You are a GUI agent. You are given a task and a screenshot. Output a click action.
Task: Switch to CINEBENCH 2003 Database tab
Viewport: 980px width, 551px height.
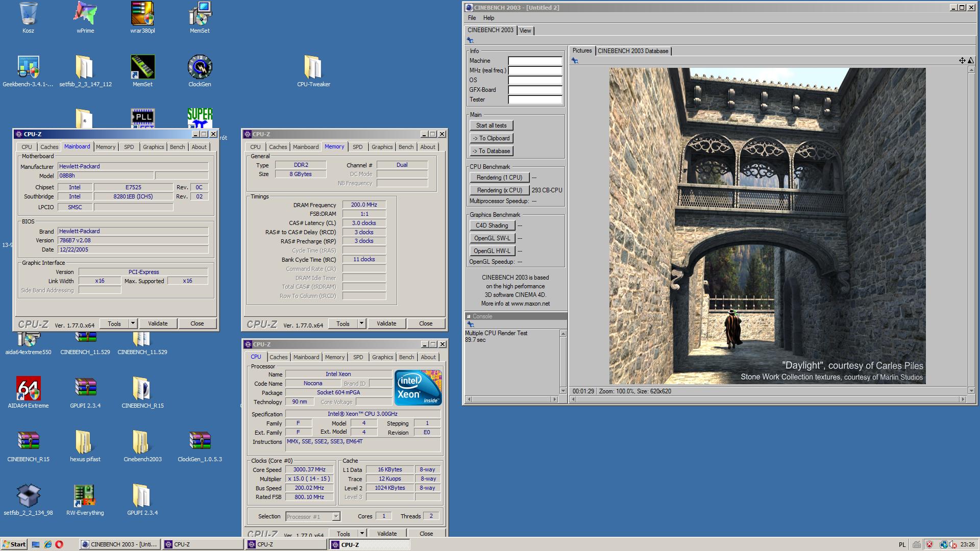coord(633,51)
